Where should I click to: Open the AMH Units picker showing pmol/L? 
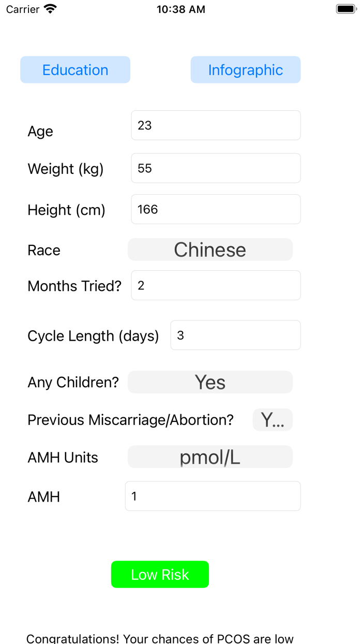click(x=210, y=457)
